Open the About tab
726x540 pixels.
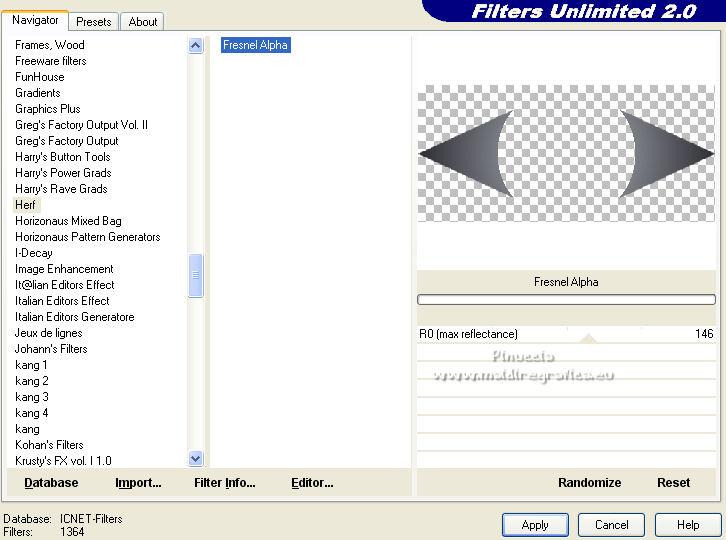pyautogui.click(x=143, y=22)
